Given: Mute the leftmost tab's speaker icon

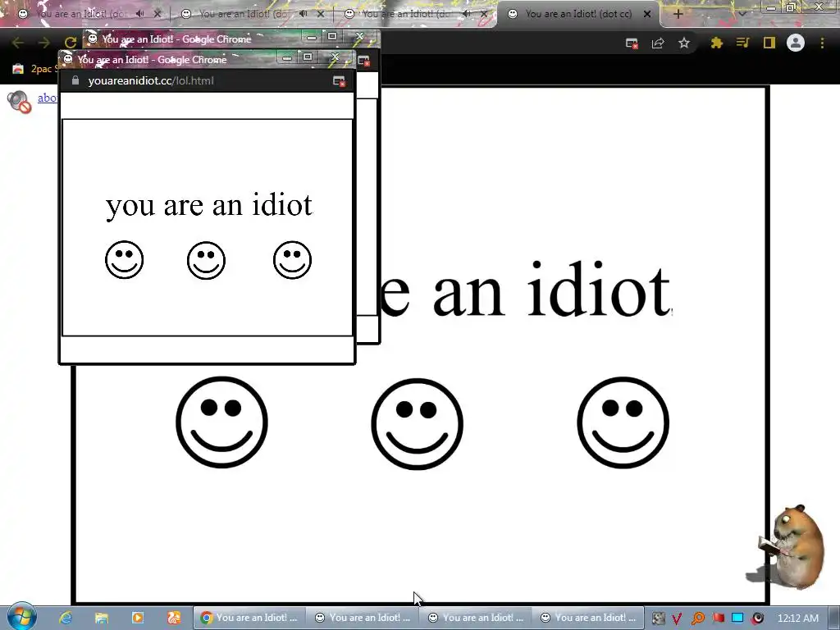Looking at the screenshot, I should (139, 14).
